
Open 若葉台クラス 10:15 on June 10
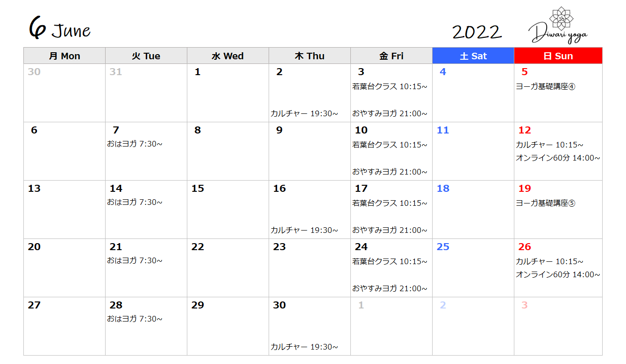click(390, 145)
